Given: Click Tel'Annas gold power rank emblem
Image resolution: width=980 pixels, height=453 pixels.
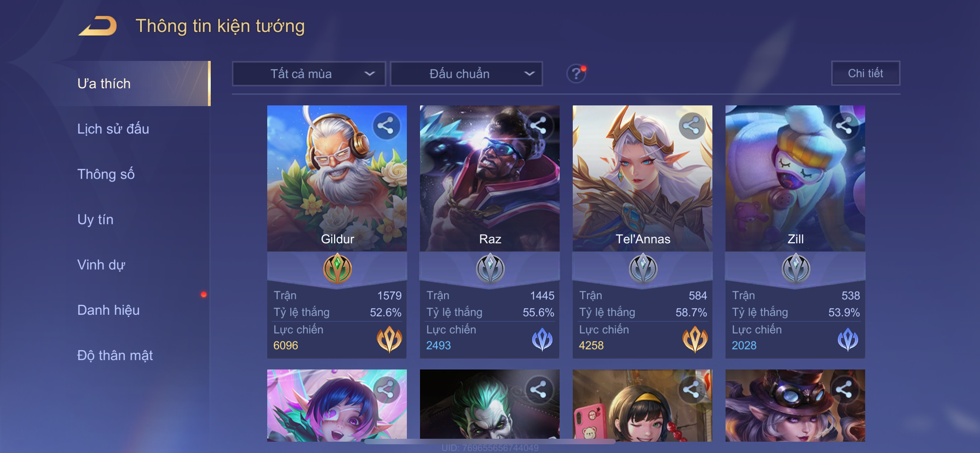Looking at the screenshot, I should (x=695, y=339).
